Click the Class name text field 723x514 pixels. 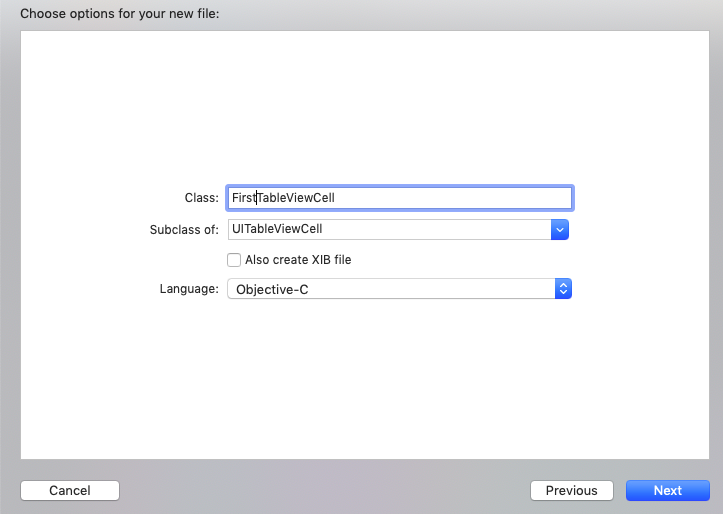[399, 198]
